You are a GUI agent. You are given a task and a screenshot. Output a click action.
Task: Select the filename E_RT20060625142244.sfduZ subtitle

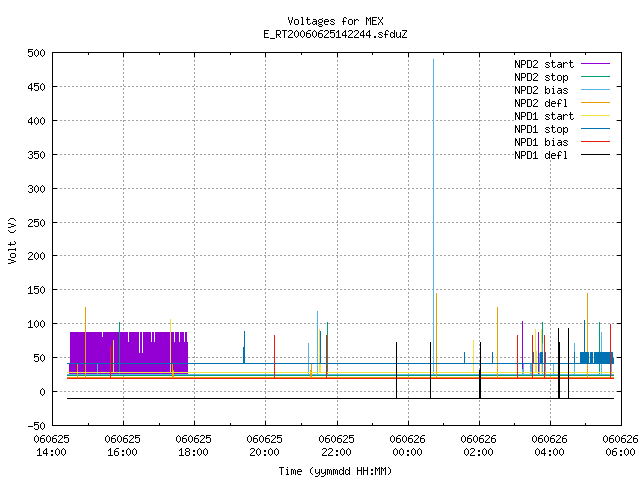pyautogui.click(x=335, y=34)
